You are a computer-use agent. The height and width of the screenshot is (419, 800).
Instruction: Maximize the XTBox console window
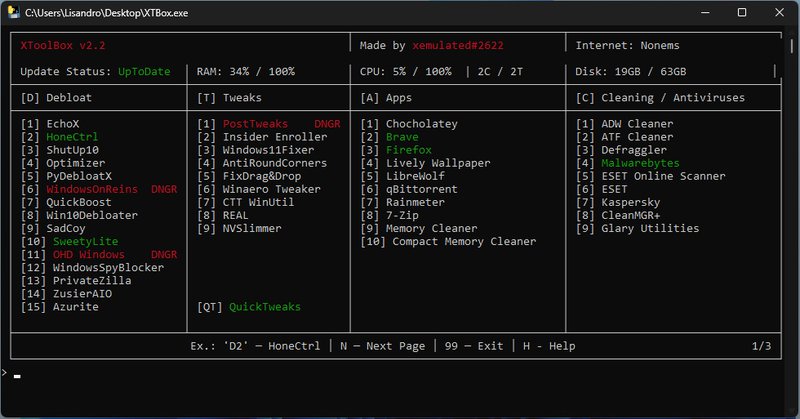(x=742, y=12)
